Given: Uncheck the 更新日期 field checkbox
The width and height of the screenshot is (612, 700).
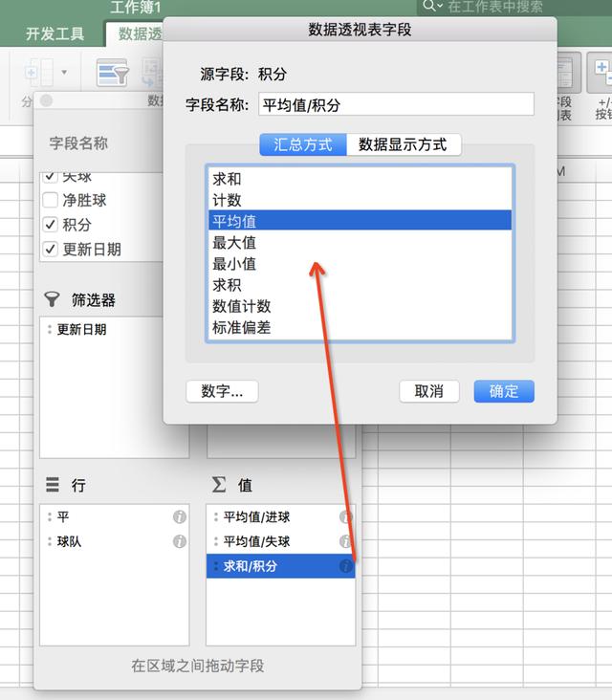Looking at the screenshot, I should coord(50,249).
